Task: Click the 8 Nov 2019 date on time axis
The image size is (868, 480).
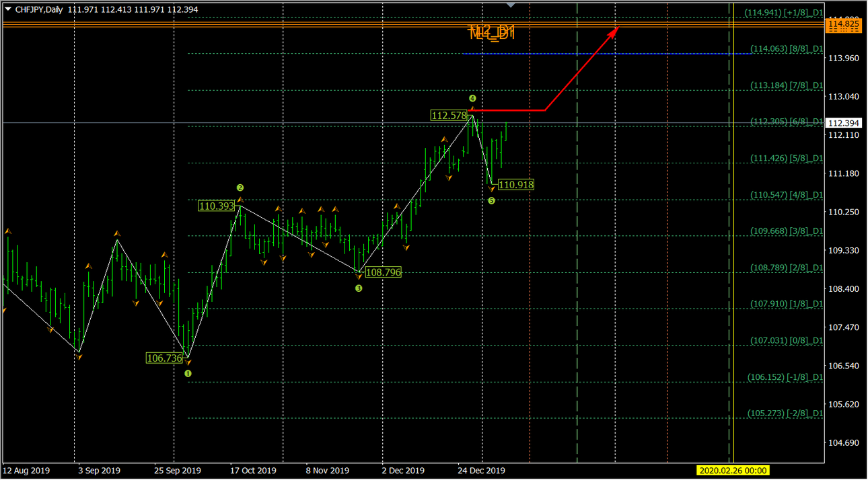Action: [x=327, y=471]
